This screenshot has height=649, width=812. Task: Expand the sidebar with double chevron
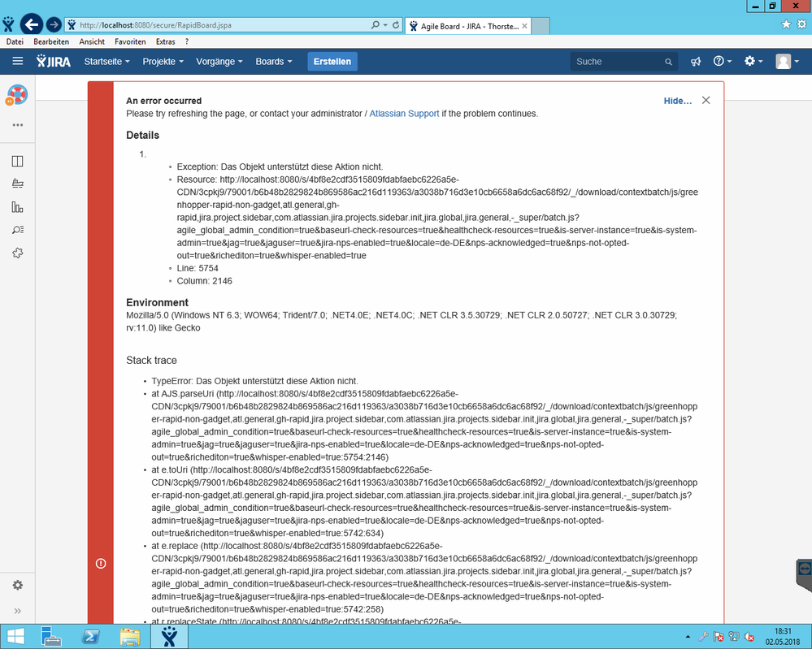pyautogui.click(x=17, y=611)
